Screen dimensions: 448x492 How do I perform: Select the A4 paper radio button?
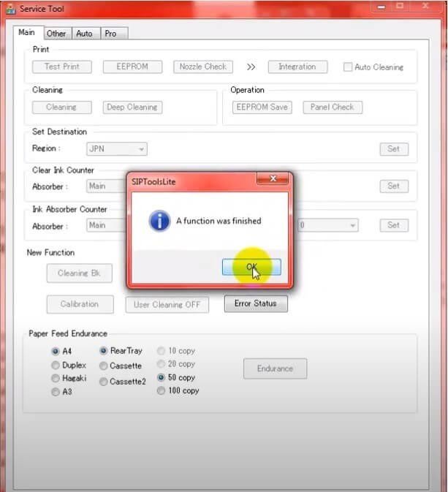[x=56, y=351]
